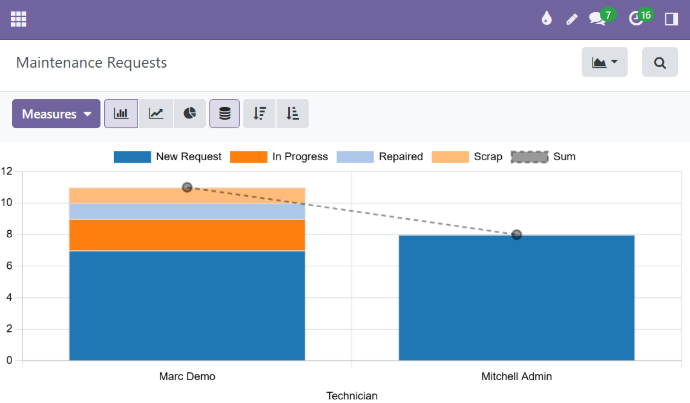
Task: Click the panel layout icon at top right
Action: (x=671, y=19)
